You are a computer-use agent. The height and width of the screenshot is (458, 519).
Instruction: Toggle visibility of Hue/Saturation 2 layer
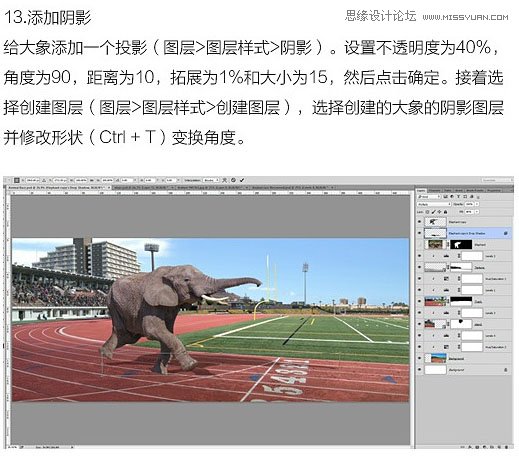point(419,347)
